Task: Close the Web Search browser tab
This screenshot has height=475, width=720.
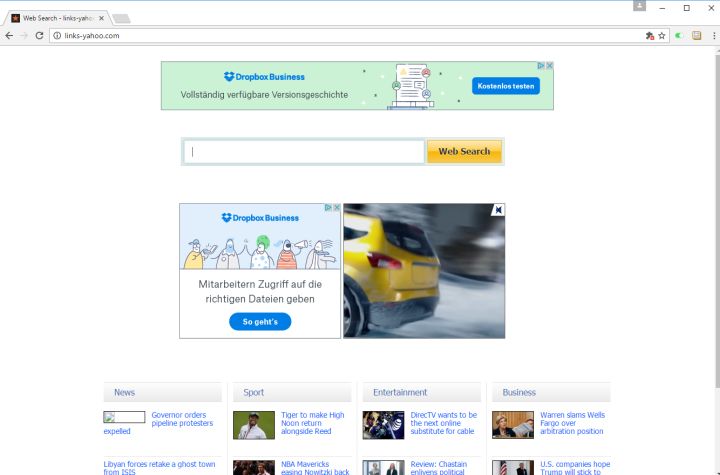Action: [101, 18]
